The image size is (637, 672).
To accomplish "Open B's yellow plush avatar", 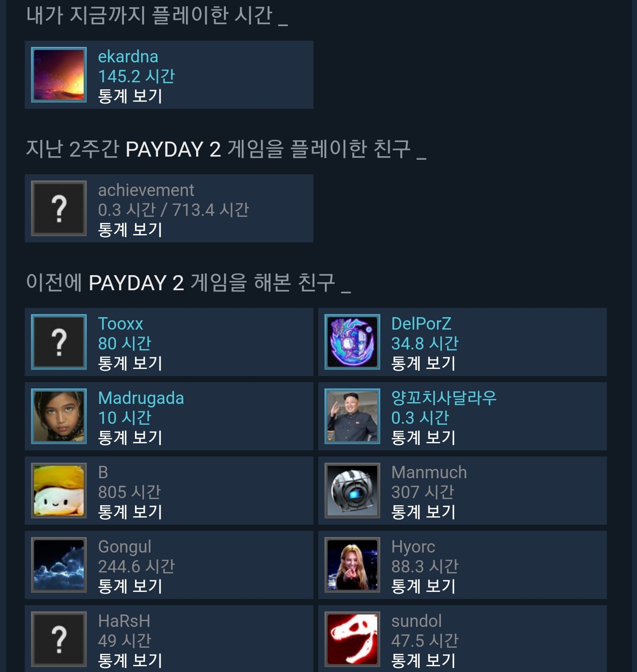I will click(59, 491).
